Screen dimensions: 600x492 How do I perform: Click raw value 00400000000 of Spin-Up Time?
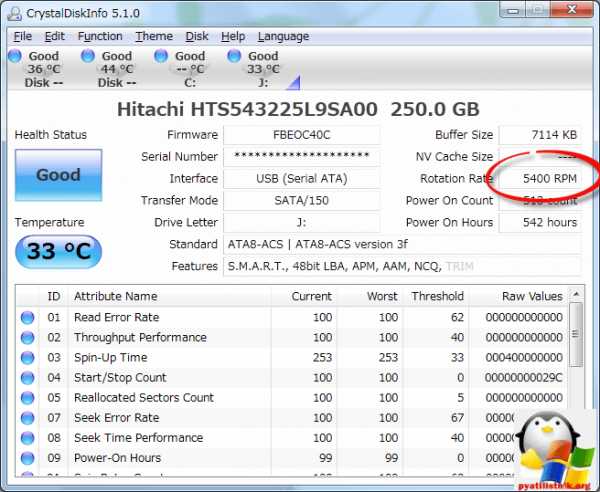click(524, 357)
